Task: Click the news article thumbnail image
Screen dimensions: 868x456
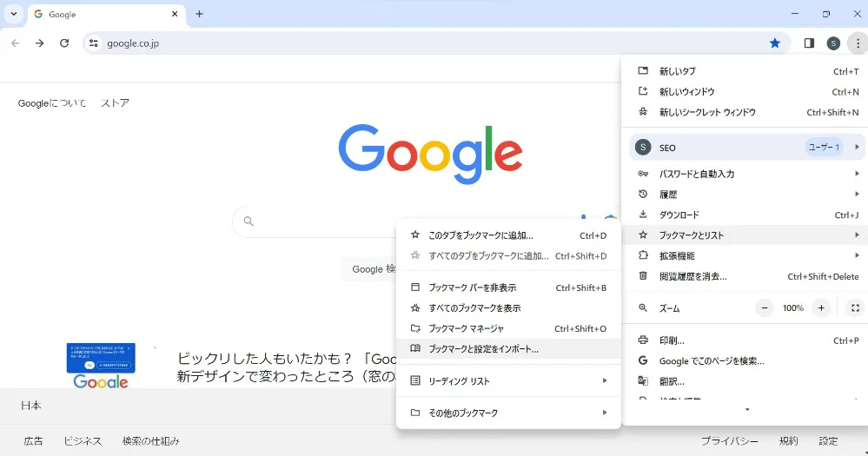Action: point(101,366)
